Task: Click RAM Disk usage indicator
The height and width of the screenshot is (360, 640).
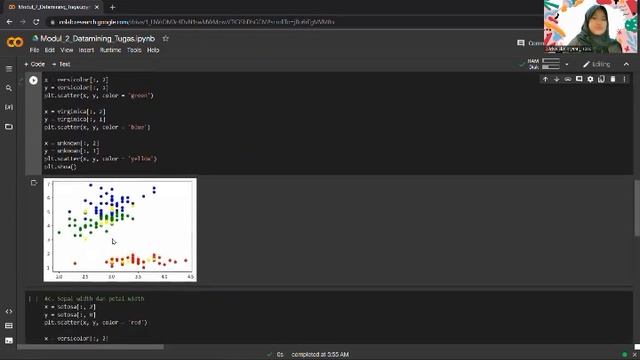Action: (544, 64)
